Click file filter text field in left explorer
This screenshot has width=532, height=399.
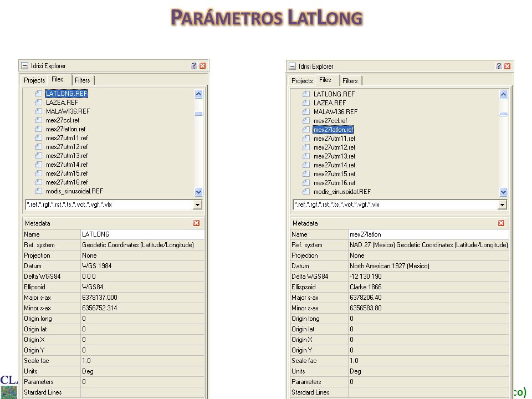pos(109,204)
